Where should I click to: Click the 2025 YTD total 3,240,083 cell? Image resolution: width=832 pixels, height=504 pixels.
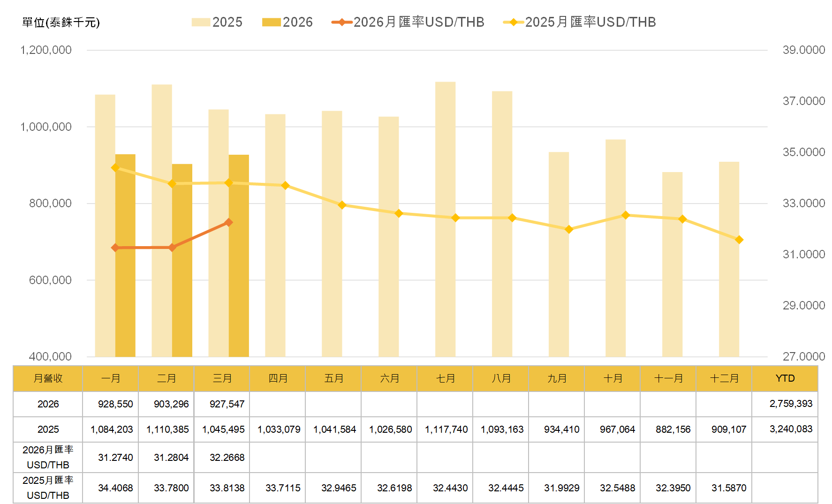click(x=785, y=429)
